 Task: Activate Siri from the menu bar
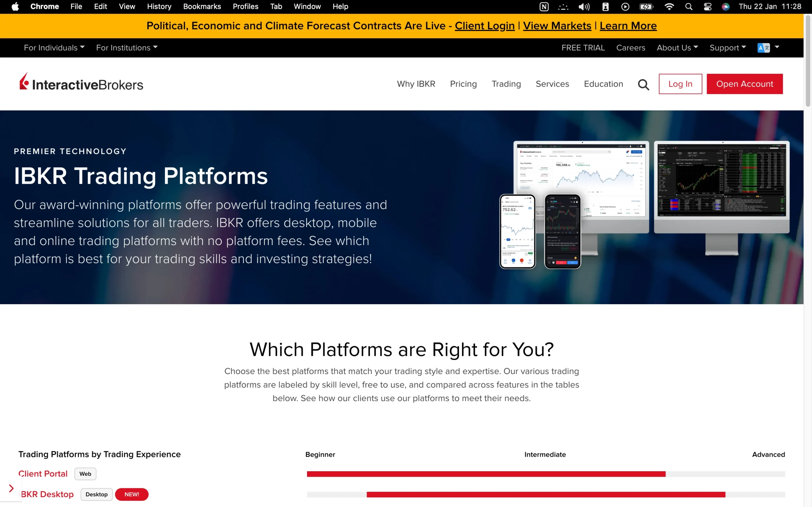click(726, 6)
